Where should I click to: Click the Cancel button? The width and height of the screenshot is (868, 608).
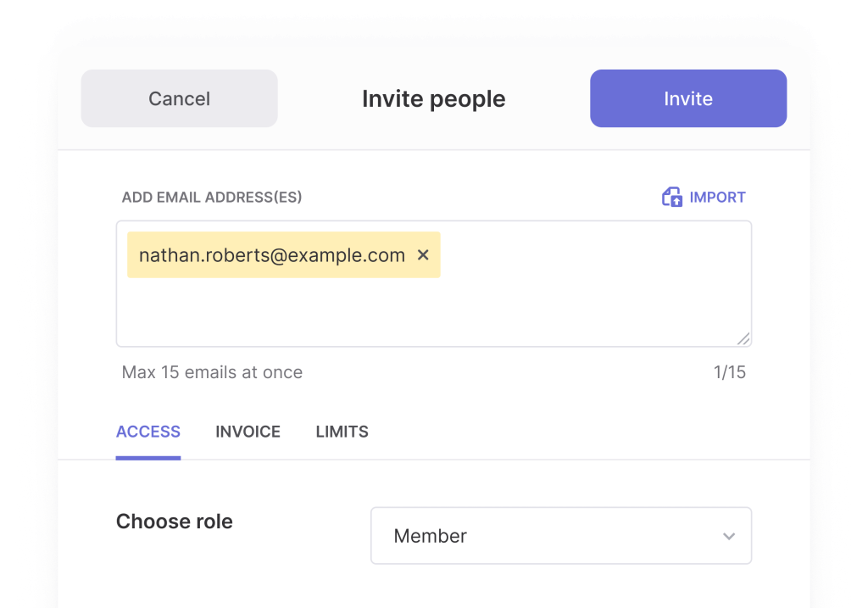tap(180, 98)
